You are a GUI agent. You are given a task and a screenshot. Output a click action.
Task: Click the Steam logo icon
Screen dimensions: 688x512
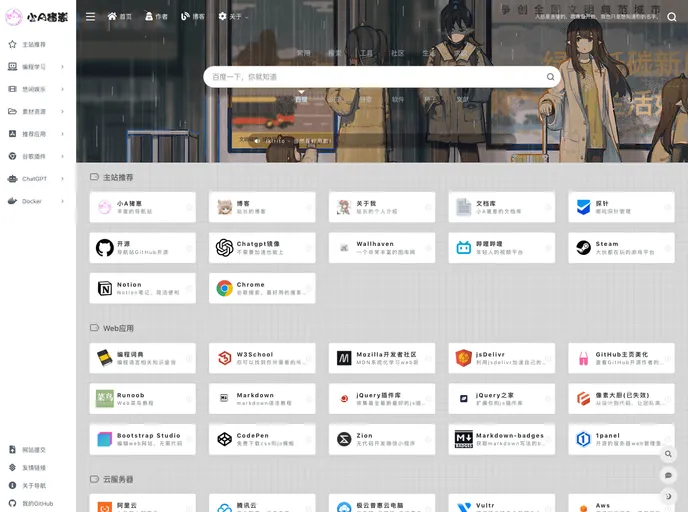click(583, 248)
